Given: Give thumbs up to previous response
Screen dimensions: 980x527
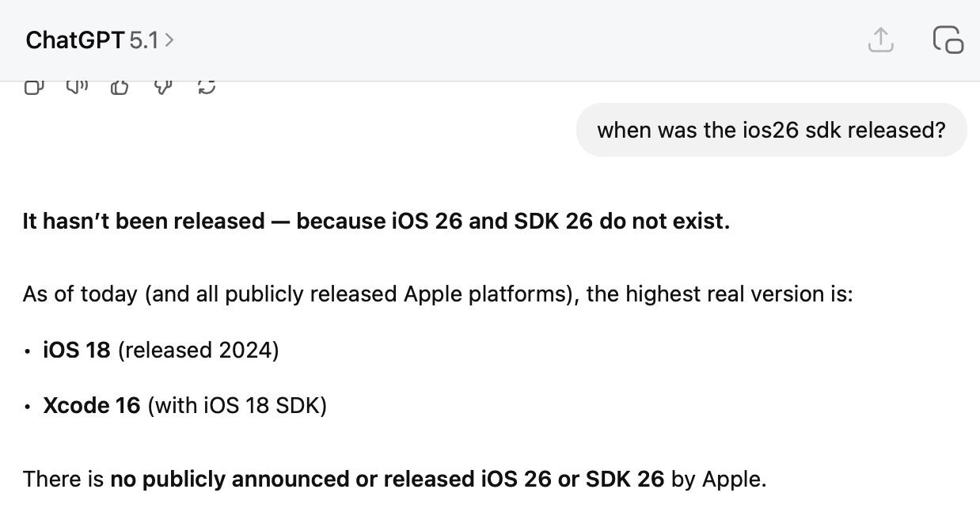Looking at the screenshot, I should (x=120, y=86).
